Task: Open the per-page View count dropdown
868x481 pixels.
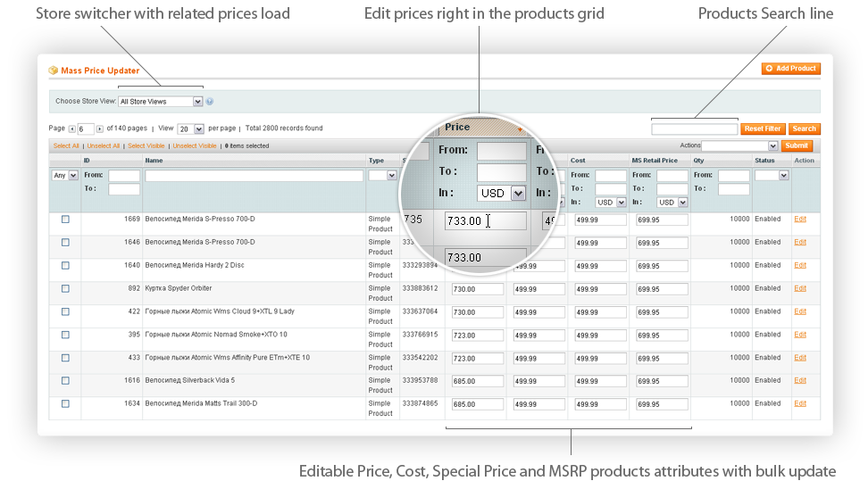Action: 191,129
